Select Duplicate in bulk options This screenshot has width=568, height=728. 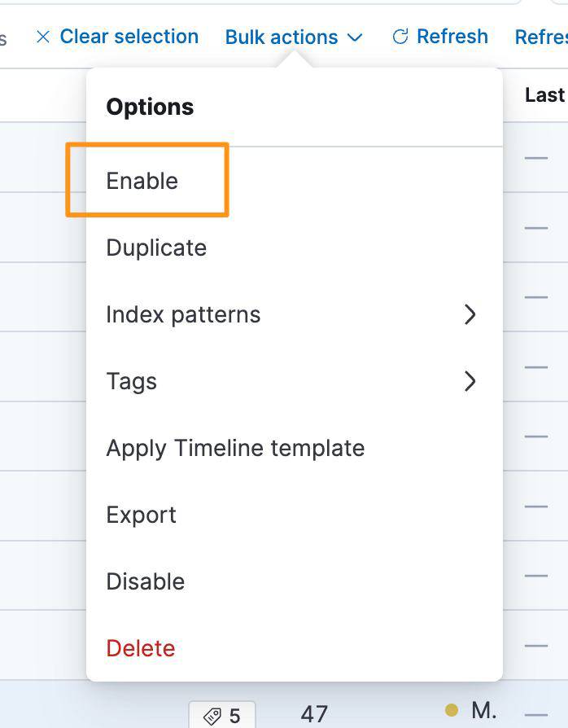[x=156, y=248]
